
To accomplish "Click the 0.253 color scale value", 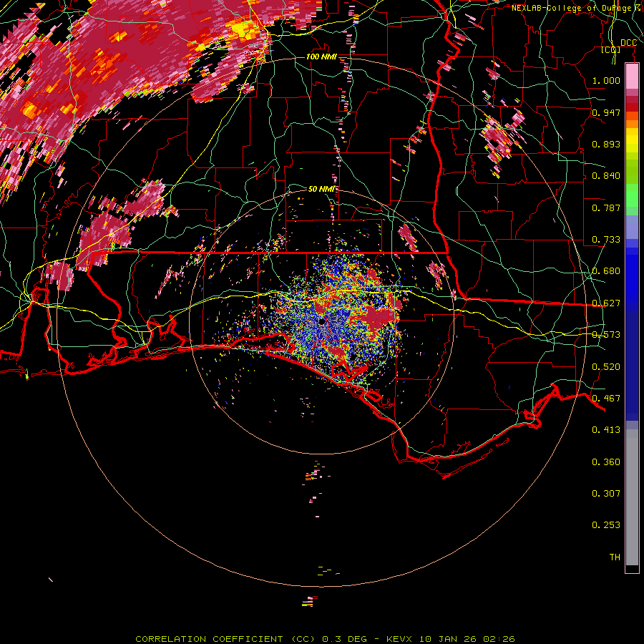I will point(606,525).
